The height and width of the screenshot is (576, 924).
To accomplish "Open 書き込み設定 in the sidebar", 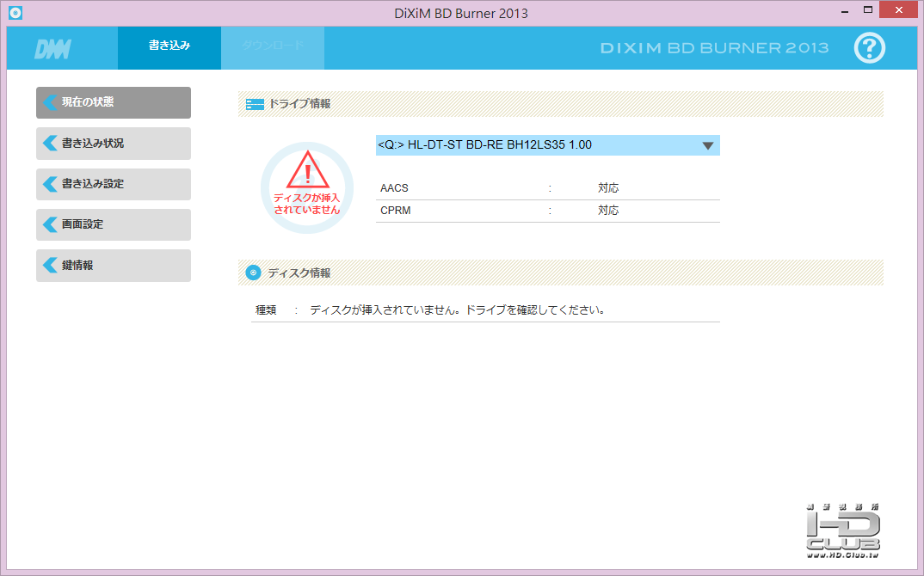I will tap(114, 184).
